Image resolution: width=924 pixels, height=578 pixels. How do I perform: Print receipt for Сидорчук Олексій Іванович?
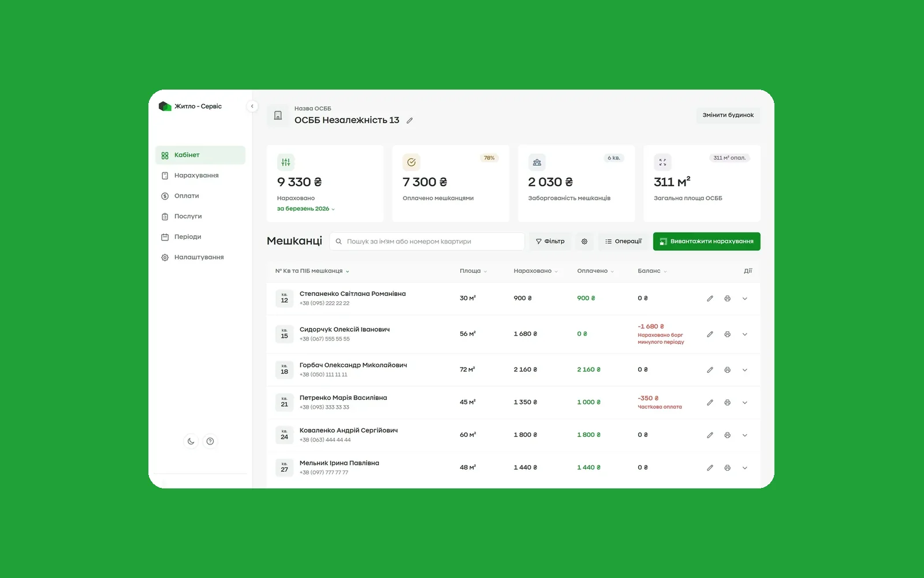point(727,335)
